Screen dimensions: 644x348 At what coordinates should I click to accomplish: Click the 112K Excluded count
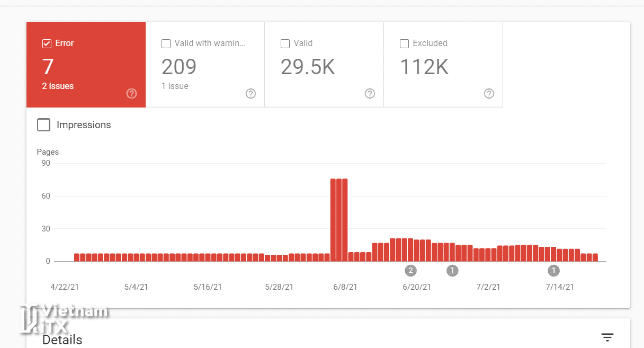424,67
